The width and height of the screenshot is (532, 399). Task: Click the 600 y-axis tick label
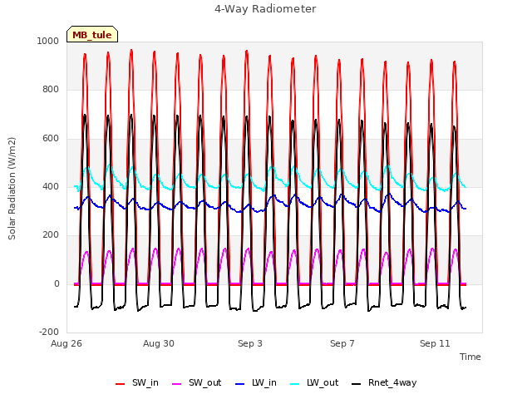click(x=51, y=139)
